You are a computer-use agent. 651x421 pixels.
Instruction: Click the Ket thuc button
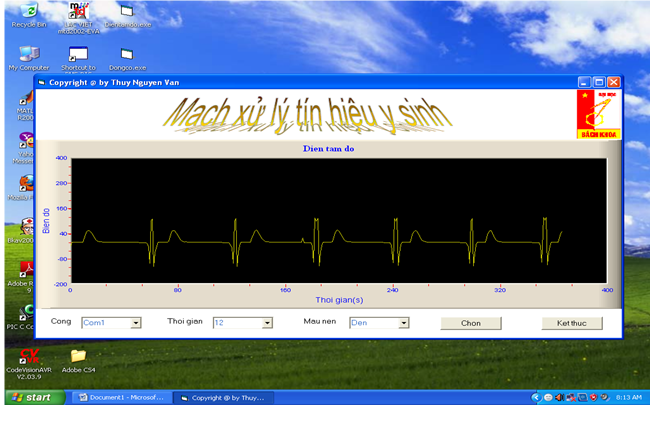coord(572,323)
